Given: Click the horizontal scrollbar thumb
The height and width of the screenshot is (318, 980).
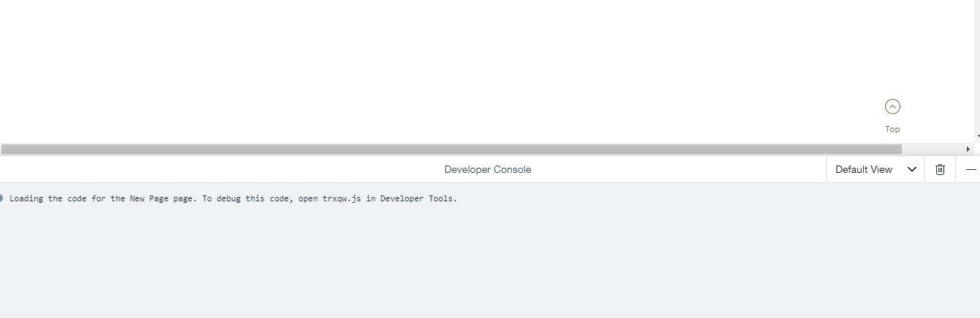Looking at the screenshot, I should point(451,149).
